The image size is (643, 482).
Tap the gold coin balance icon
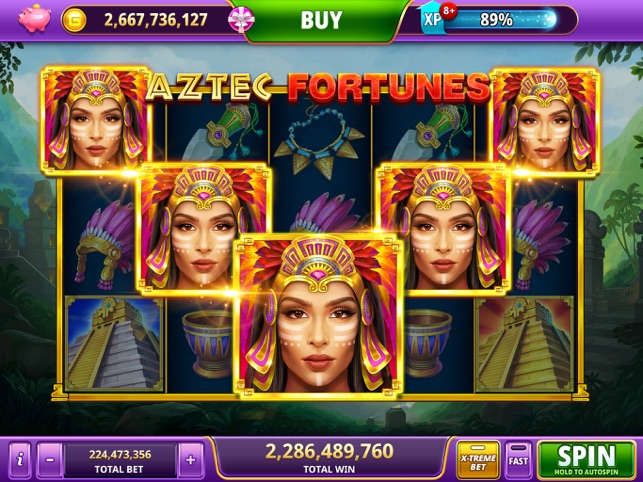(x=74, y=20)
